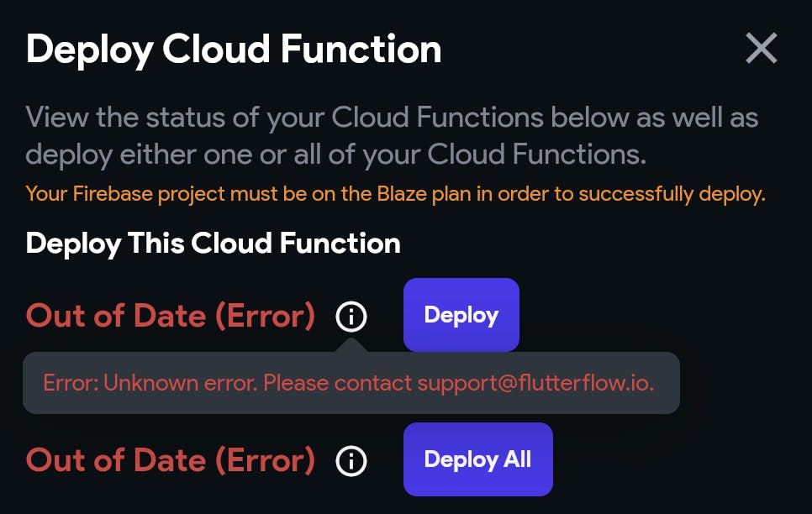Click the 'View the status' description line
The image size is (812, 514).
(392, 118)
